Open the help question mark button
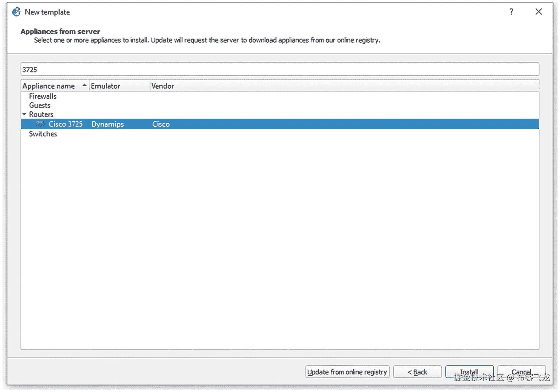This screenshot has height=392, width=560. (x=511, y=12)
